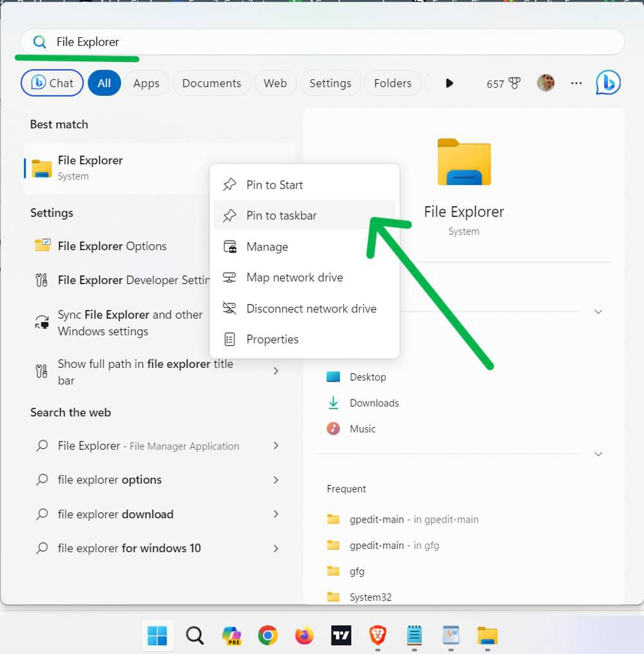Open TradingView from taskbar

point(341,636)
